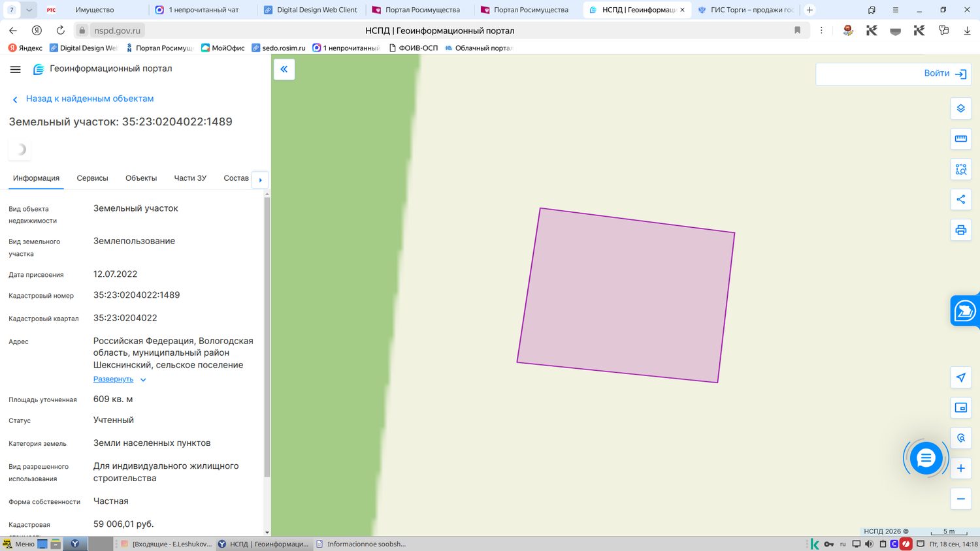
Task: Select the ruler measurement tool
Action: [x=961, y=138]
